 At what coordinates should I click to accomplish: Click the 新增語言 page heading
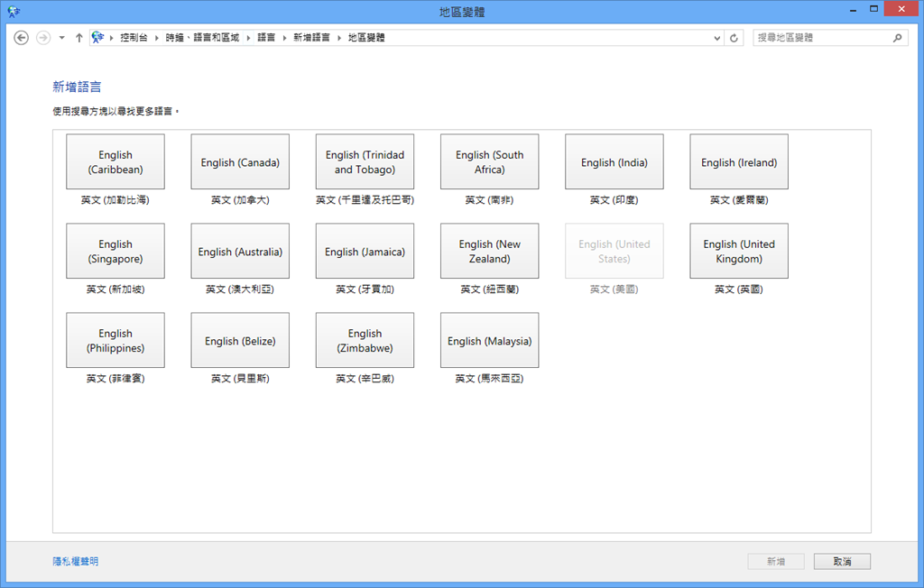tap(77, 87)
